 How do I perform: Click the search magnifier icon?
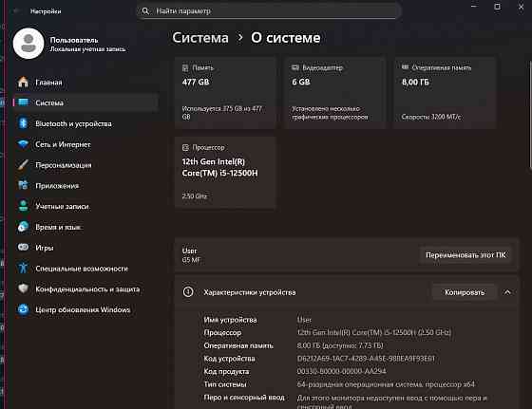(145, 11)
